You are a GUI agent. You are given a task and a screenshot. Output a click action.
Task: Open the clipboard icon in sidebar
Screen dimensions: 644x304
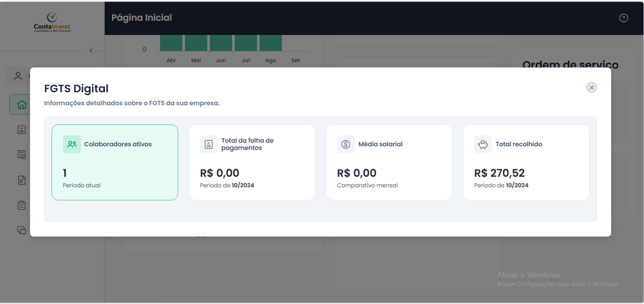[22, 205]
